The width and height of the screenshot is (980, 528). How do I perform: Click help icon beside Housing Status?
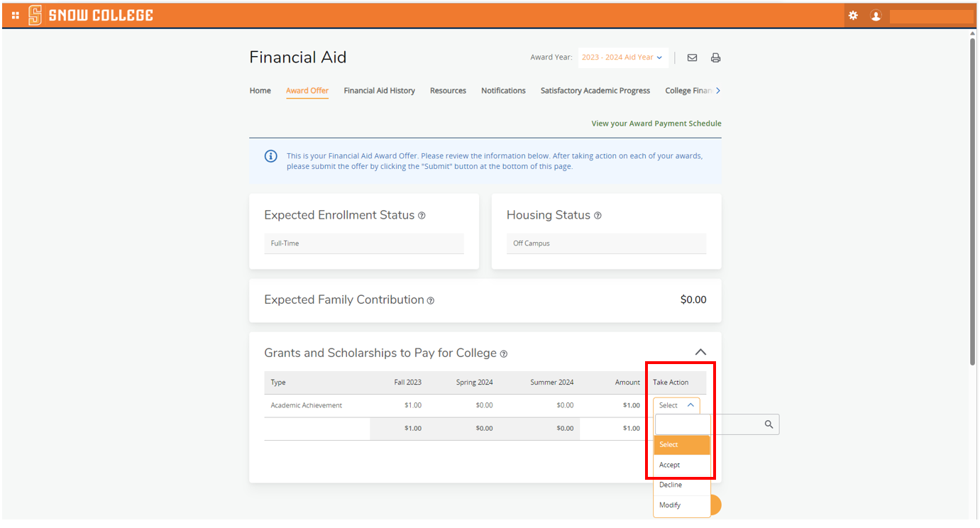click(598, 216)
